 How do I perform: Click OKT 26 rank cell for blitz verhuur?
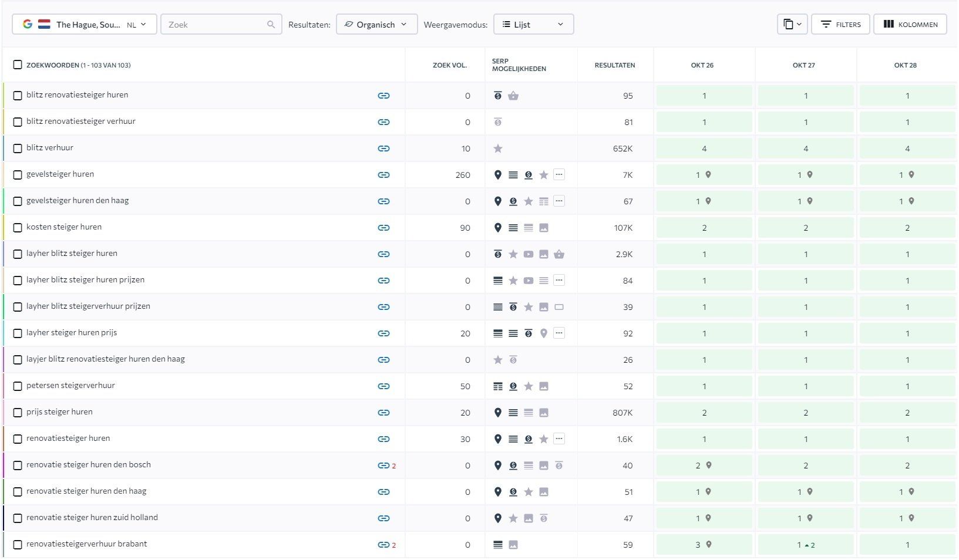pyautogui.click(x=704, y=149)
